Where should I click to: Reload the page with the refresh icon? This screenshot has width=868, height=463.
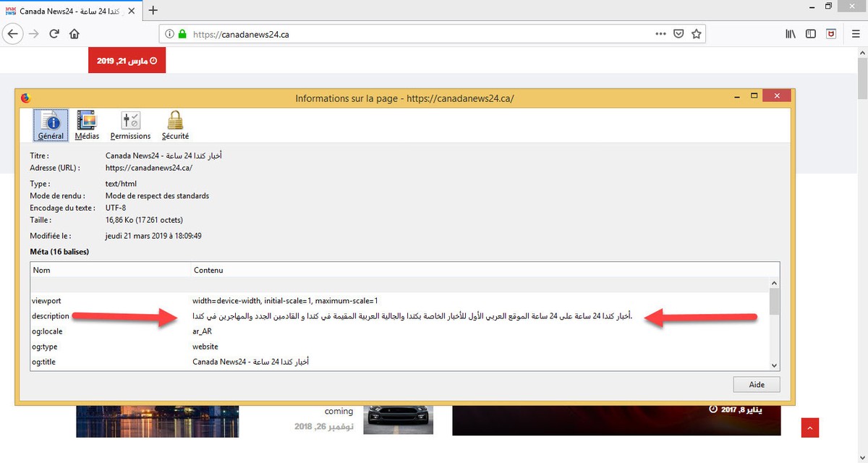tap(54, 34)
